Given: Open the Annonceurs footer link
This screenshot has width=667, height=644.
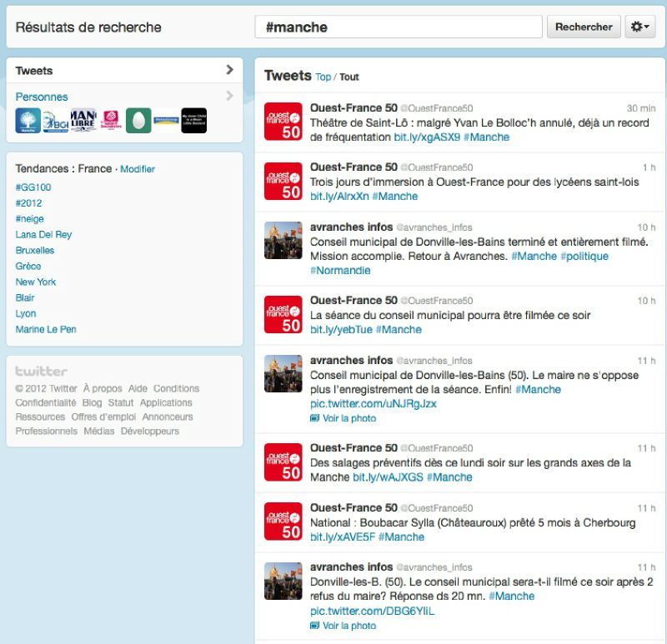Looking at the screenshot, I should point(168,417).
